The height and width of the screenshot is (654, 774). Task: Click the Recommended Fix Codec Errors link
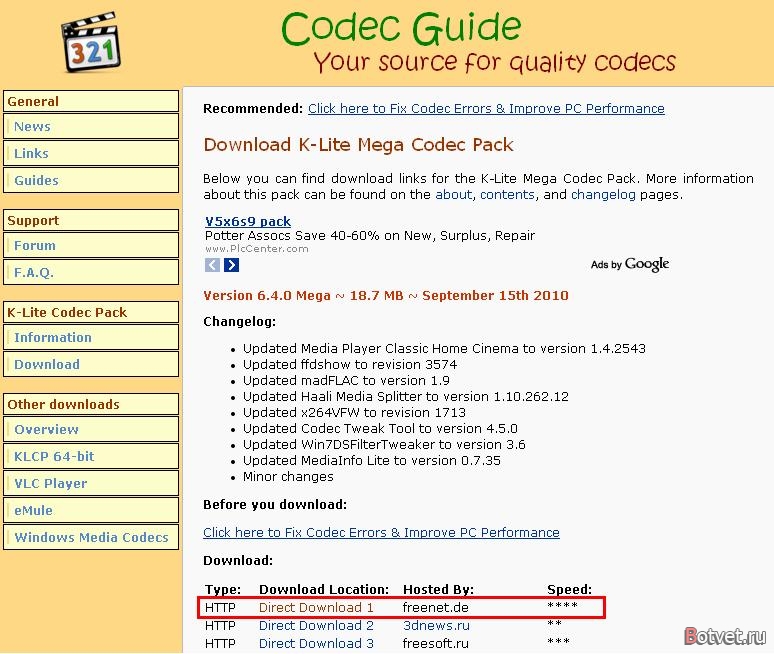pyautogui.click(x=486, y=109)
